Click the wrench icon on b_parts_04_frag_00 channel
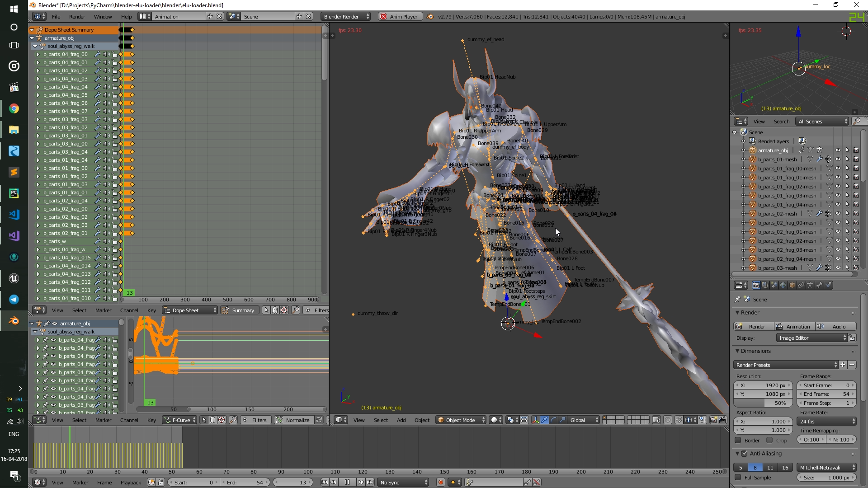This screenshot has height=488, width=868. point(97,54)
